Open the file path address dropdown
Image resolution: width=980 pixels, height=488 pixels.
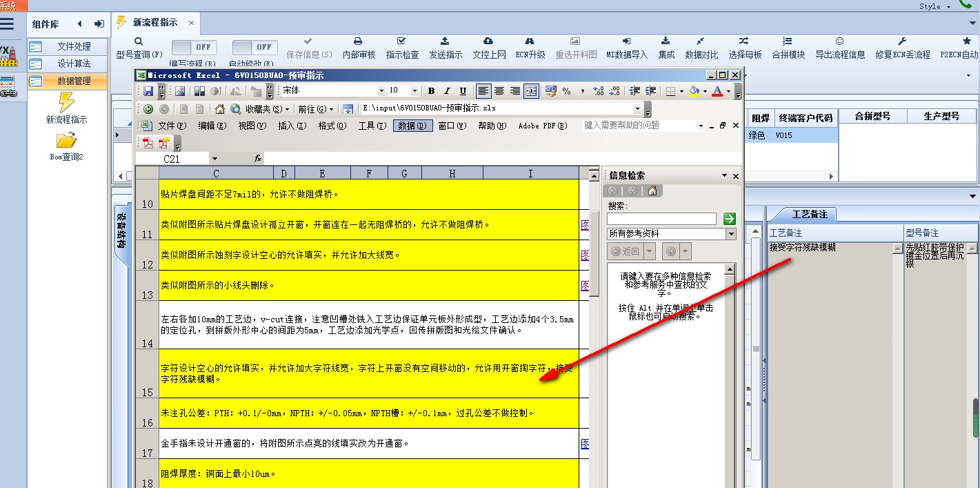637,108
